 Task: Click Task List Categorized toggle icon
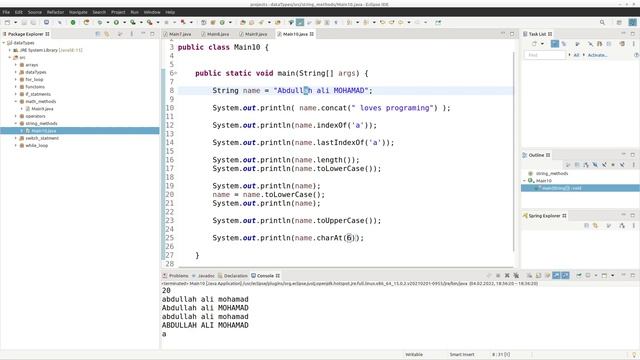[555, 44]
